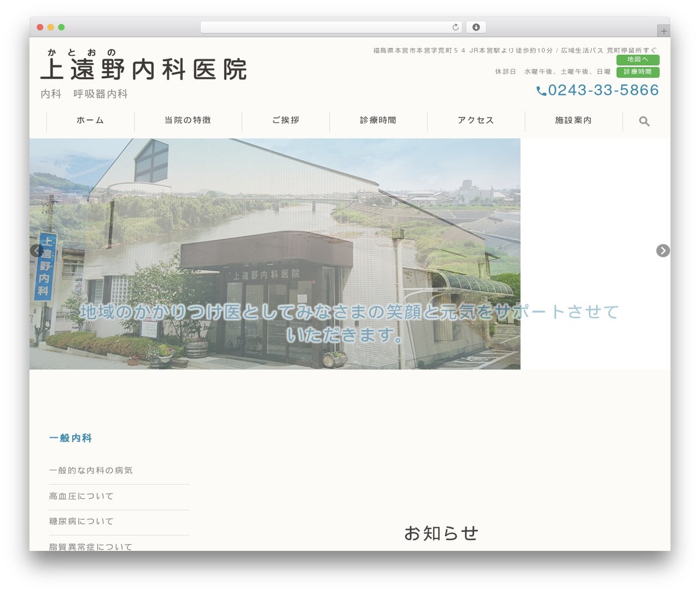Click the download icon in browser toolbar
Image resolution: width=700 pixels, height=593 pixels.
click(476, 27)
